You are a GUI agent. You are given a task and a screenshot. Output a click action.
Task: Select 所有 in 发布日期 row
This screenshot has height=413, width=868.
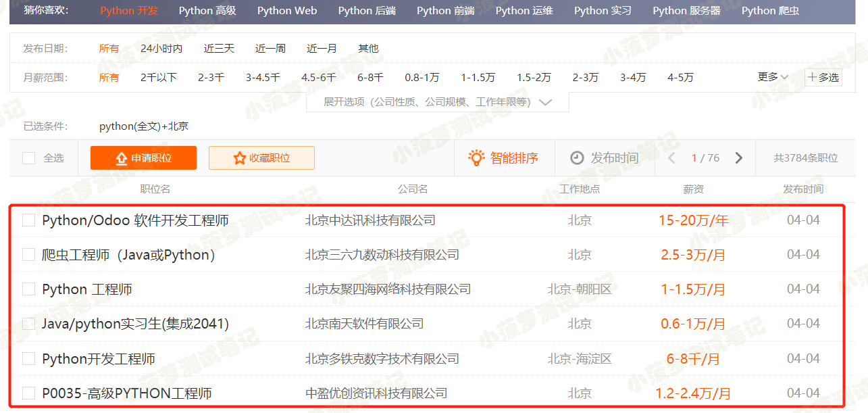click(109, 49)
